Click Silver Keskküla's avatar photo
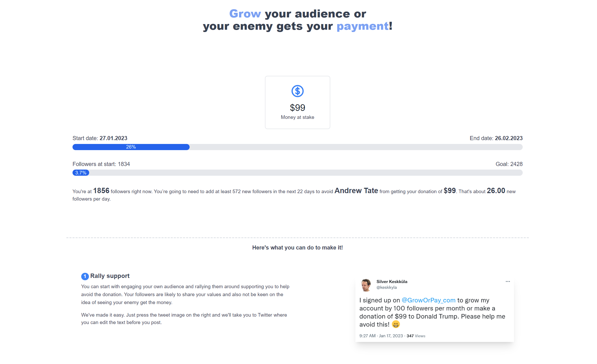597x364 pixels. (366, 285)
